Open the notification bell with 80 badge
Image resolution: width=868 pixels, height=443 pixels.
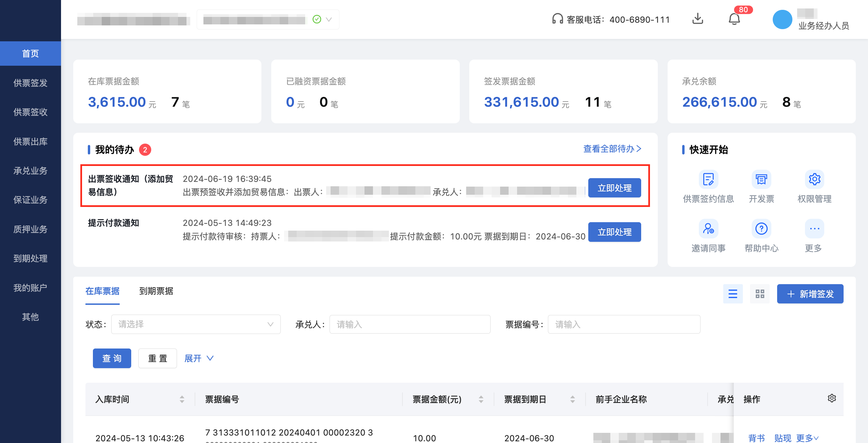pyautogui.click(x=734, y=19)
